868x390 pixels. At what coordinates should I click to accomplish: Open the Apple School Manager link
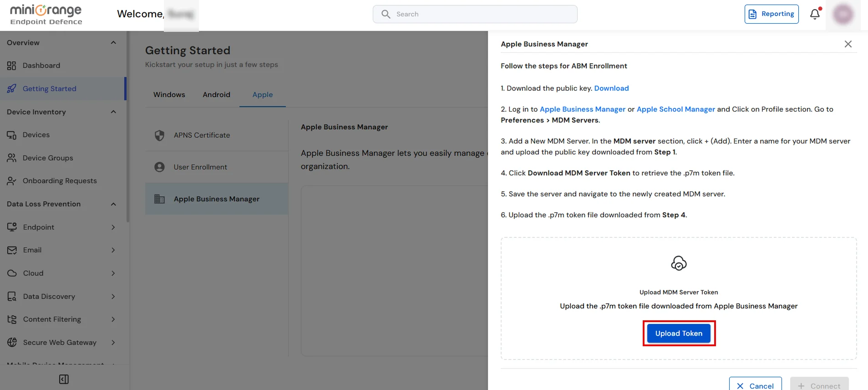[676, 109]
